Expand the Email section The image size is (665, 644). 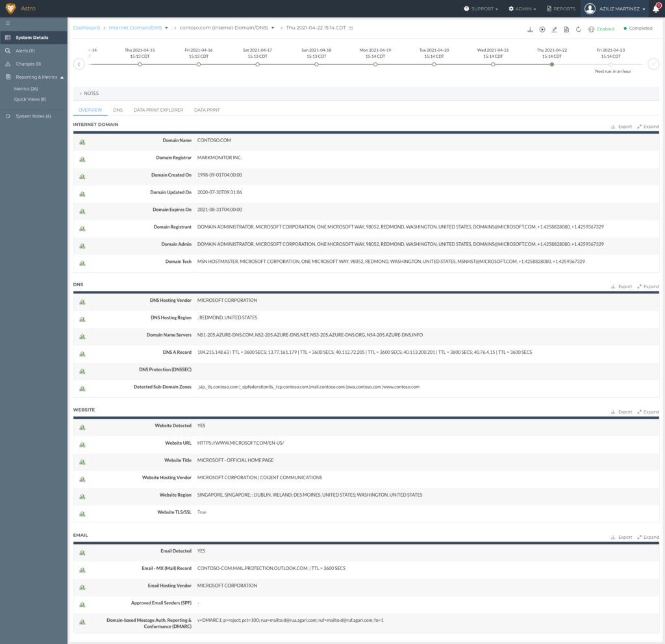648,537
